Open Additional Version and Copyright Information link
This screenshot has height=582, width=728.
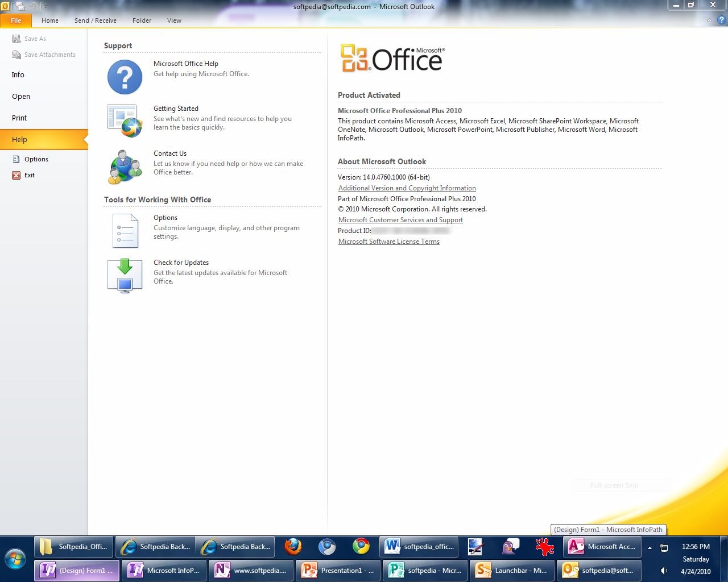pyautogui.click(x=407, y=188)
